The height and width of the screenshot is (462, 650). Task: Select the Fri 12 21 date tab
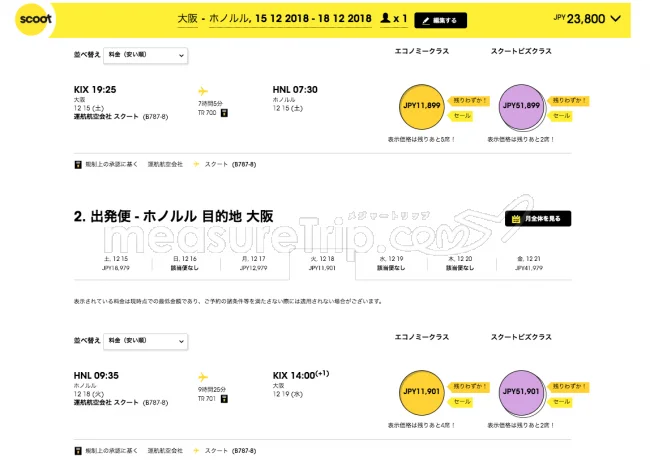point(526,263)
